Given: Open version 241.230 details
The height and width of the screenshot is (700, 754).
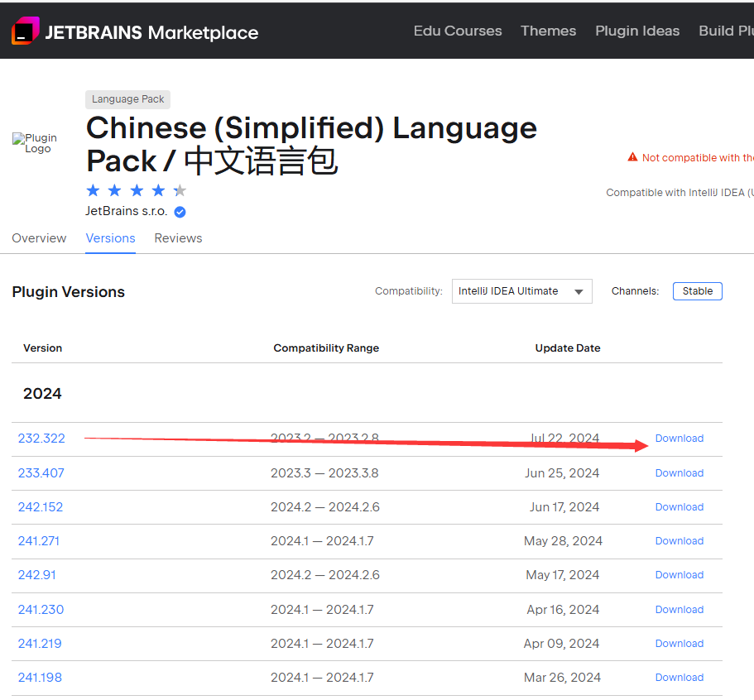Looking at the screenshot, I should (x=41, y=610).
